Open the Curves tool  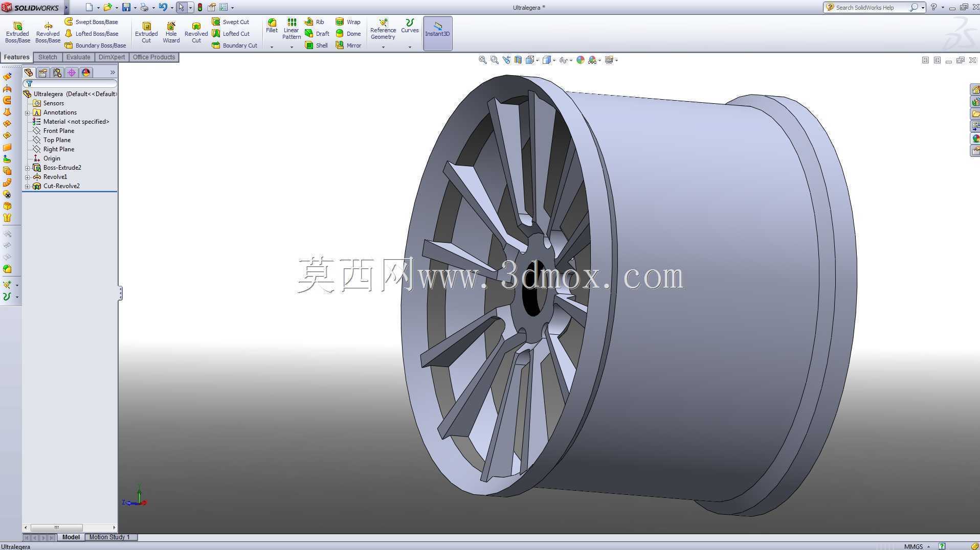pos(410,26)
